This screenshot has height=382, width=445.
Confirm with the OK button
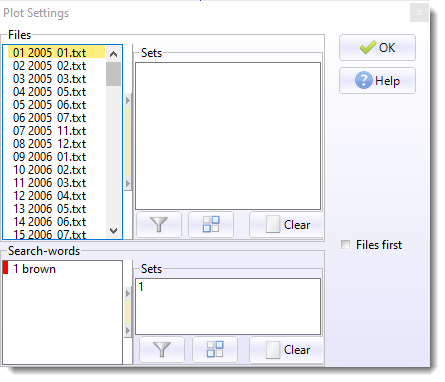377,47
